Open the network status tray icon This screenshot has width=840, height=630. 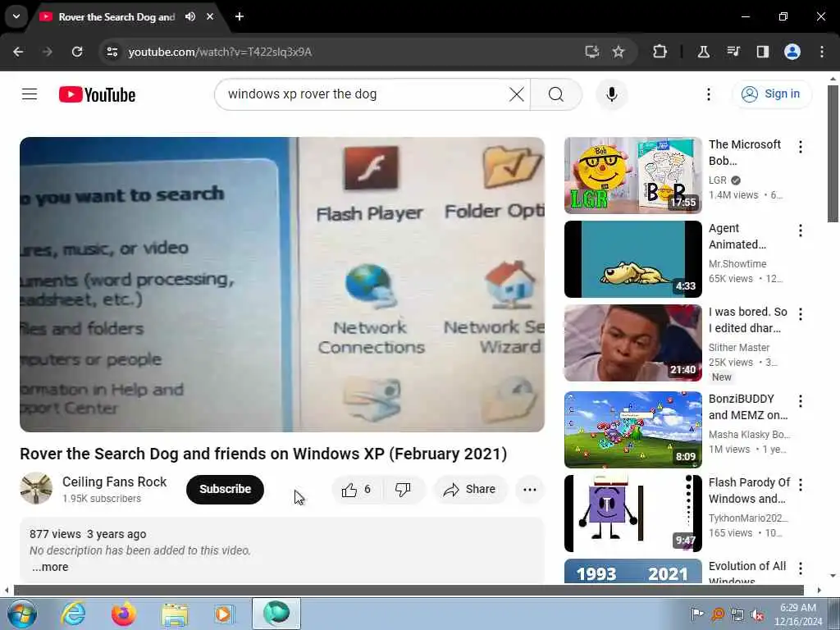tap(737, 615)
